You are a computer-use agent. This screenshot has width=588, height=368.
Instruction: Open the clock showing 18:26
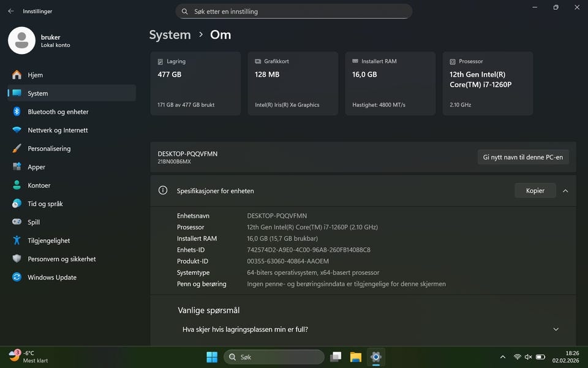565,357
